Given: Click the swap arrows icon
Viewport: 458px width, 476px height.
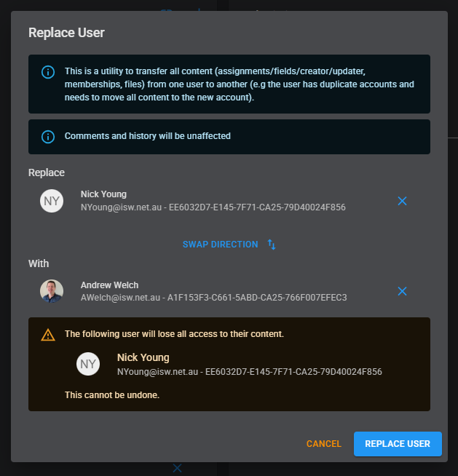Looking at the screenshot, I should 272,245.
